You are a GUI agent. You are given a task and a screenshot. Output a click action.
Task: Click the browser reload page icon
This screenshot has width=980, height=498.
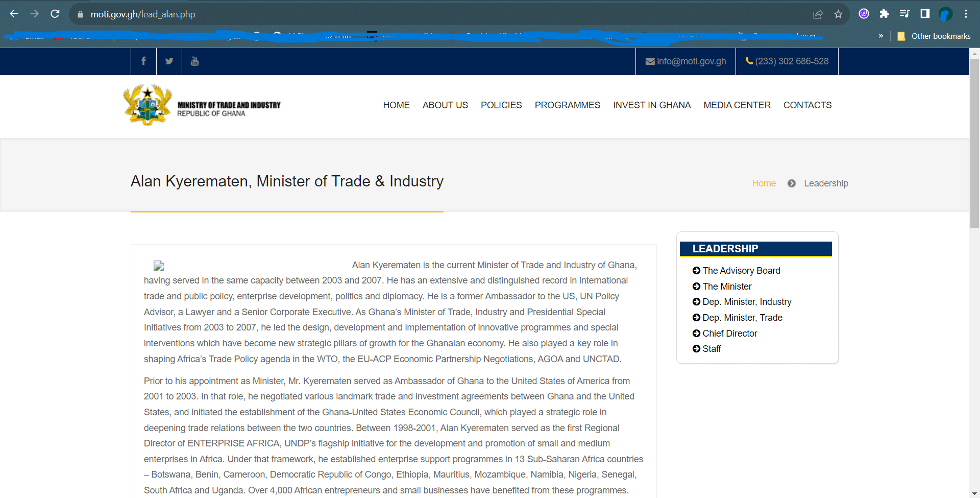point(55,14)
